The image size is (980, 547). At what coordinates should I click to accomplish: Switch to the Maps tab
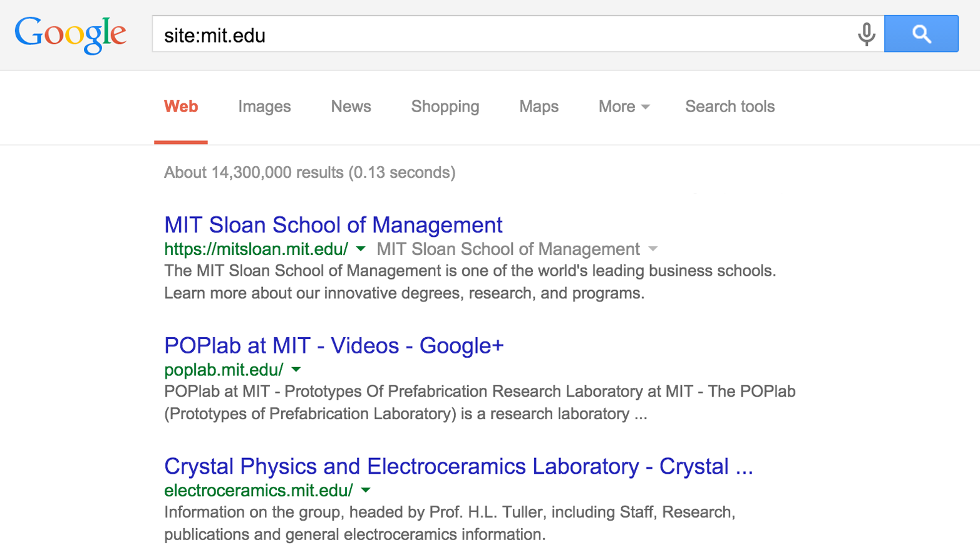coord(538,107)
